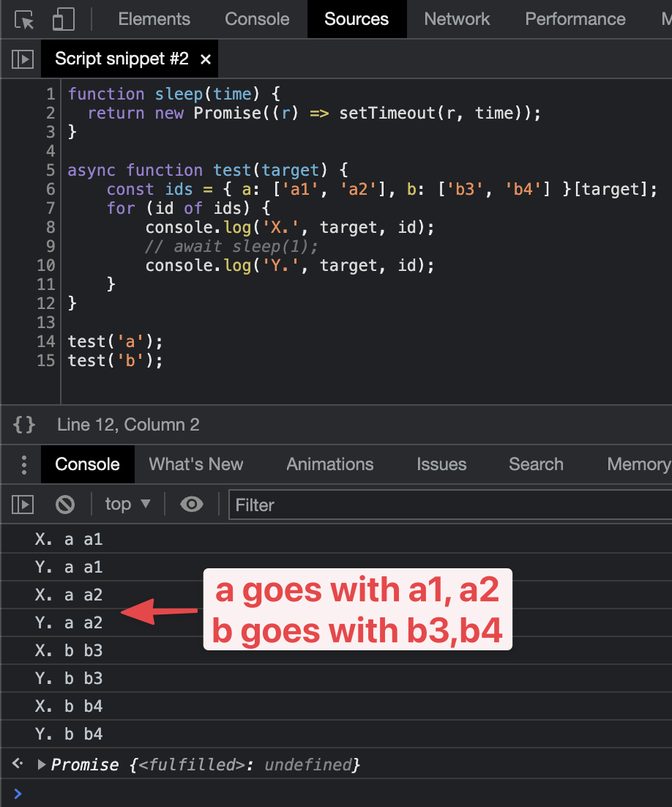
Task: Open the Network panel tab
Action: coord(456,19)
